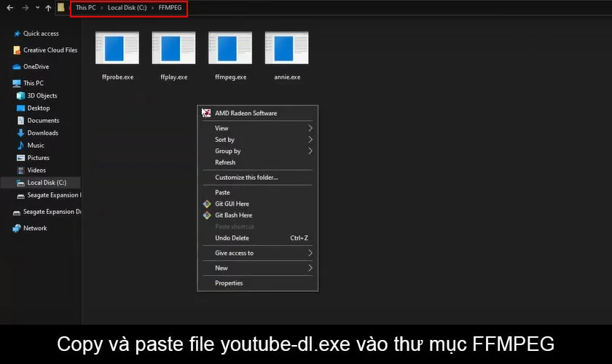Image resolution: width=612 pixels, height=364 pixels.
Task: Open Documents in the sidebar
Action: coord(43,121)
